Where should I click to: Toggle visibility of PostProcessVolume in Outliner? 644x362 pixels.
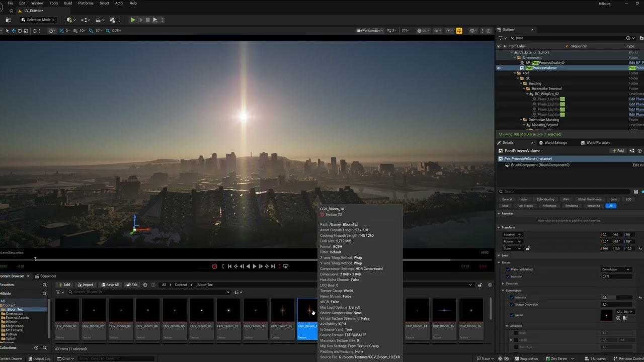click(499, 68)
